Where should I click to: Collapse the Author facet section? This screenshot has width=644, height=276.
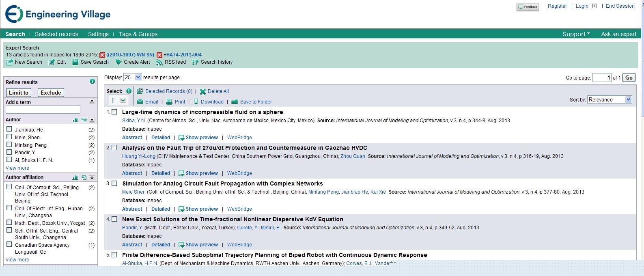click(92, 120)
